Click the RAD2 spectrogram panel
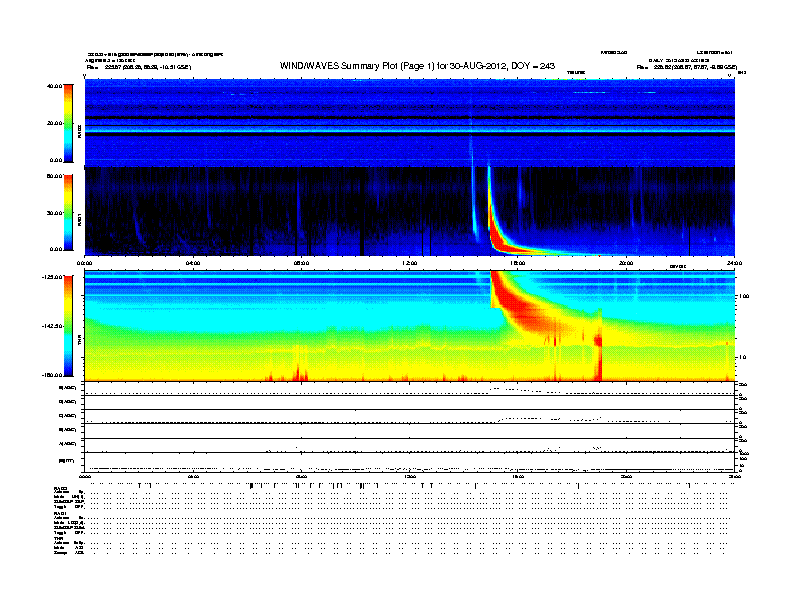 [410, 123]
